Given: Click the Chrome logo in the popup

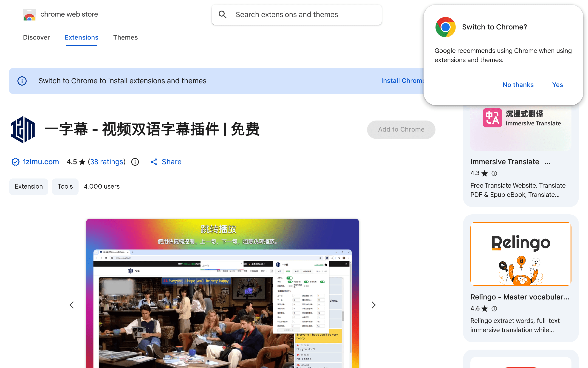Looking at the screenshot, I should coord(445,27).
